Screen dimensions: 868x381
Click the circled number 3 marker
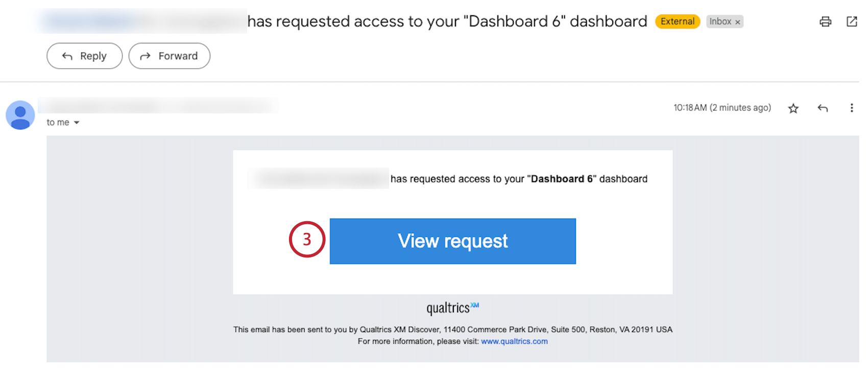[x=307, y=239]
